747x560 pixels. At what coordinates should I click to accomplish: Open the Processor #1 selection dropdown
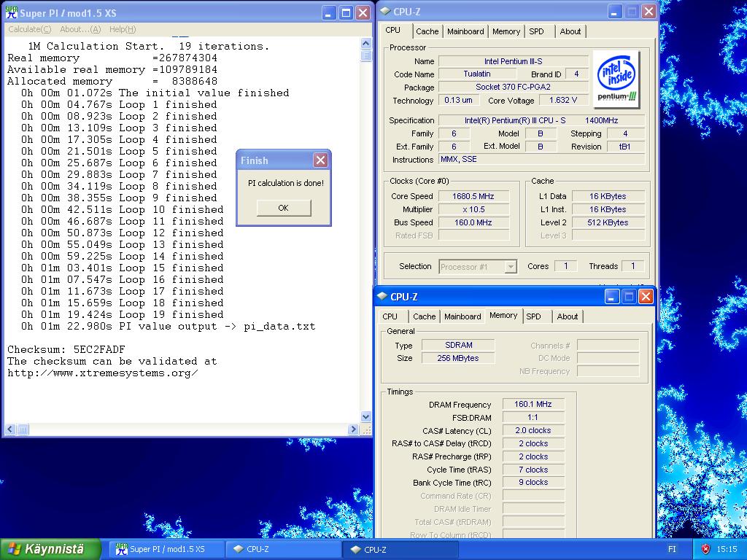click(510, 267)
